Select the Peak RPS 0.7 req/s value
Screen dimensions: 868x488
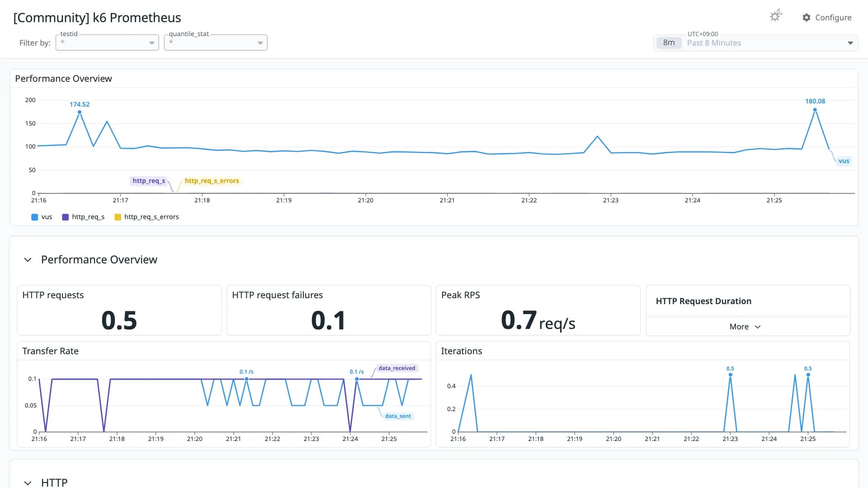[x=538, y=321]
